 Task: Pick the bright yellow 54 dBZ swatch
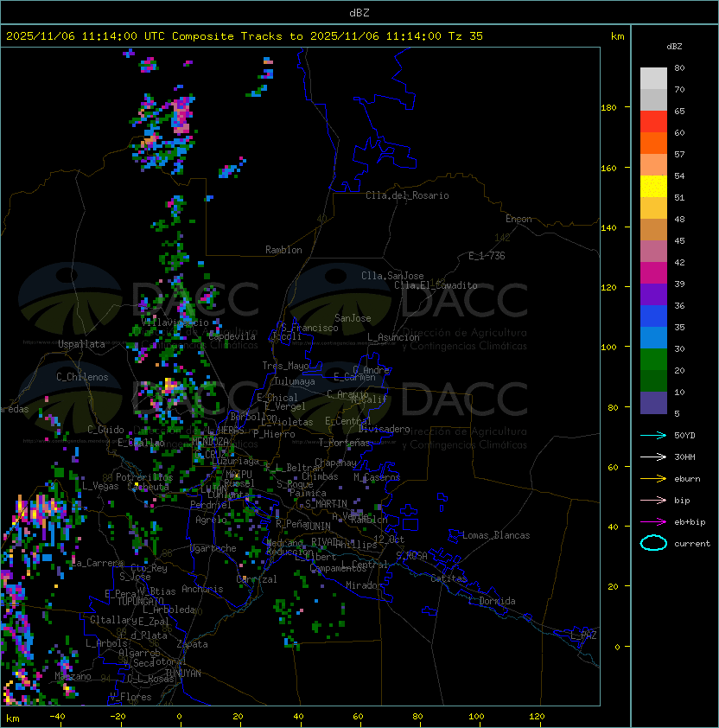coord(653,187)
